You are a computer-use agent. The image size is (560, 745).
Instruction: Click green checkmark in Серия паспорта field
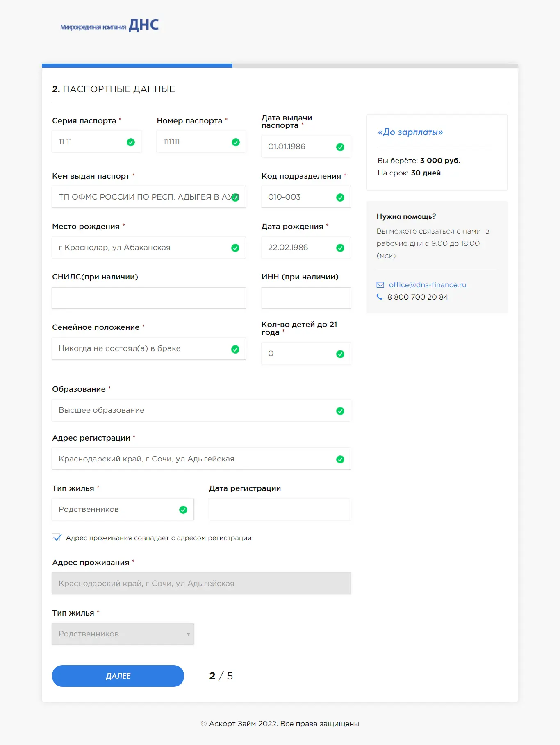click(x=131, y=142)
